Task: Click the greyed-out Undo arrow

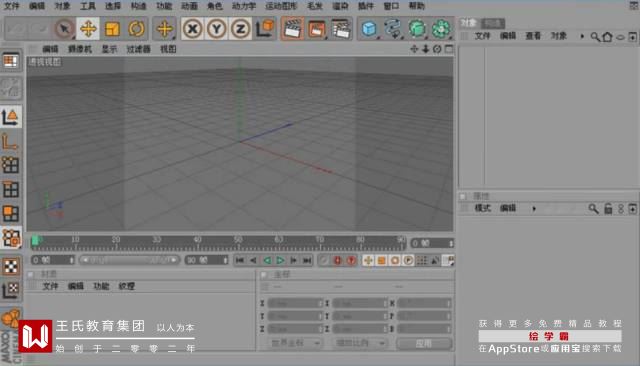Action: [x=16, y=29]
